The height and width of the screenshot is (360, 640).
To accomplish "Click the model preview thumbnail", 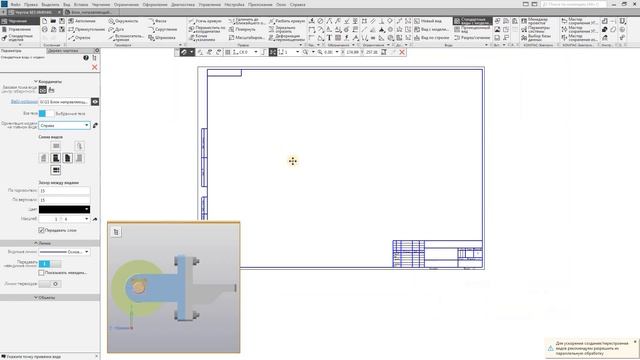I will pyautogui.click(x=173, y=288).
